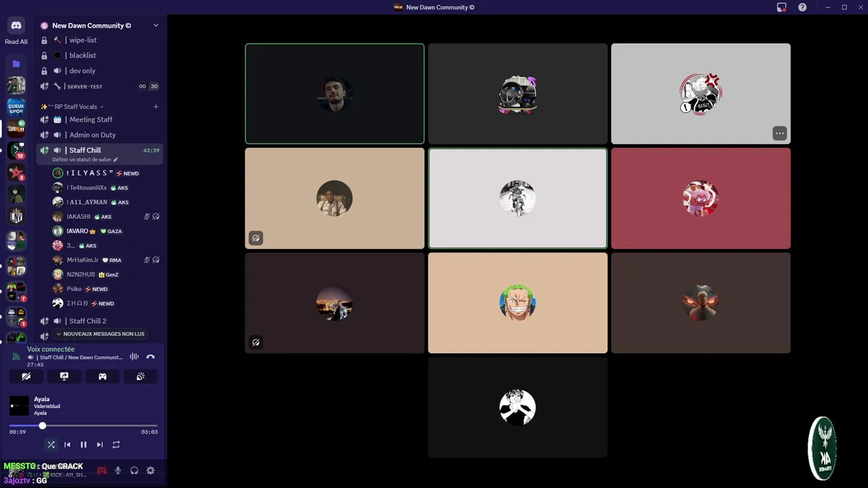The height and width of the screenshot is (488, 868).
Task: Pause the Ayala track
Action: click(x=83, y=445)
